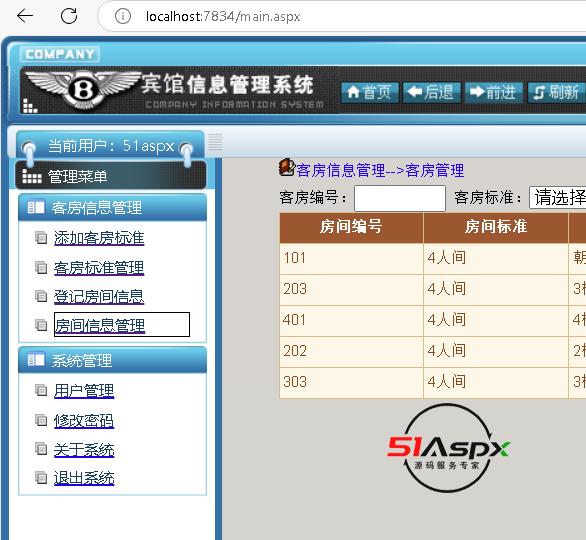
Task: Collapse the 系统管理 menu section
Action: point(112,360)
